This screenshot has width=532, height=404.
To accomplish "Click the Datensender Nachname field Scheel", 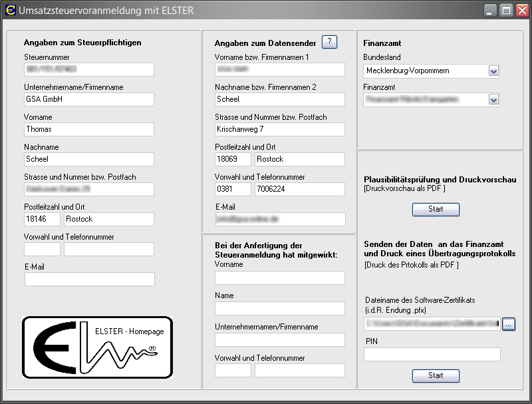I will pyautogui.click(x=279, y=99).
